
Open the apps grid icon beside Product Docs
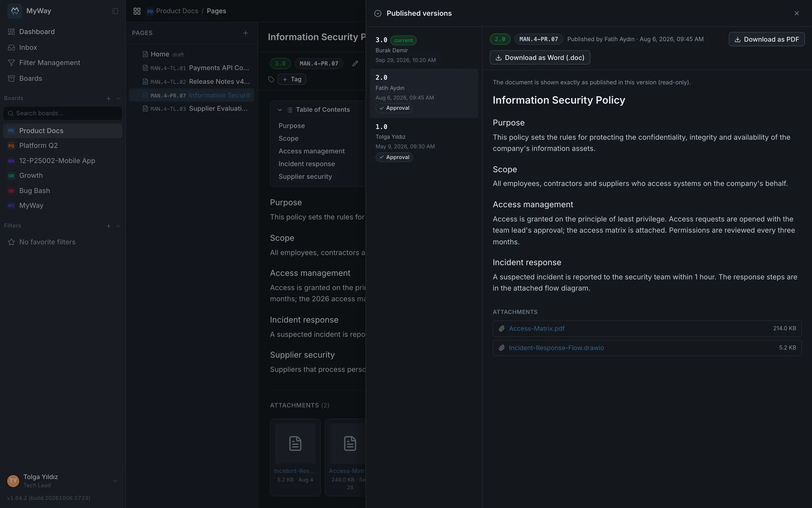click(x=137, y=11)
